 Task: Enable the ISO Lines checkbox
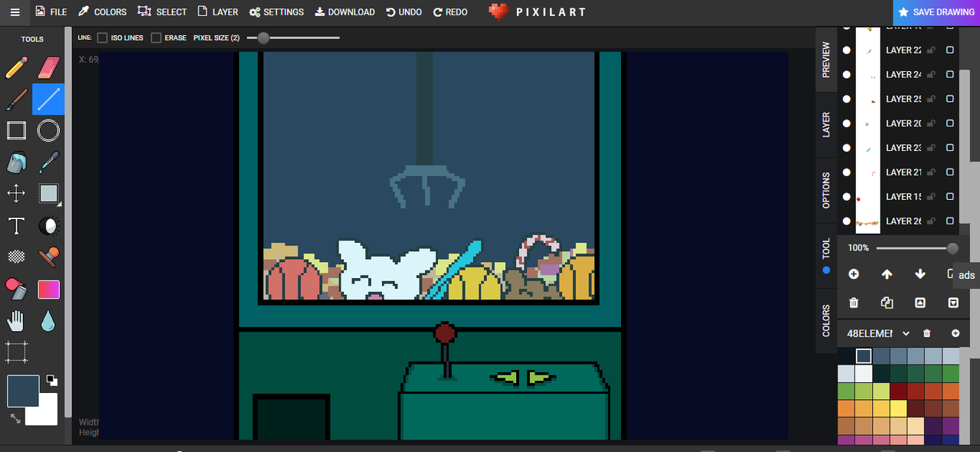(x=103, y=38)
